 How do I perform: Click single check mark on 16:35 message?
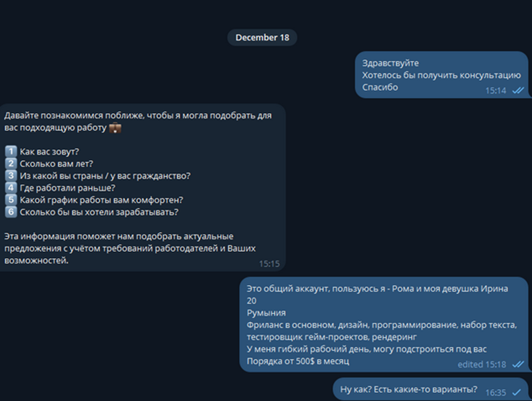pos(516,392)
